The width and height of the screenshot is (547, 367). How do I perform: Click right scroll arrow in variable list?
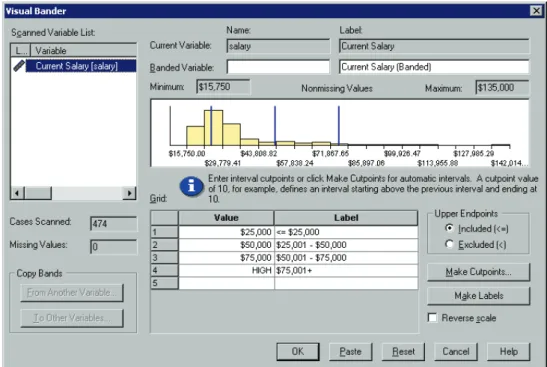point(129,193)
